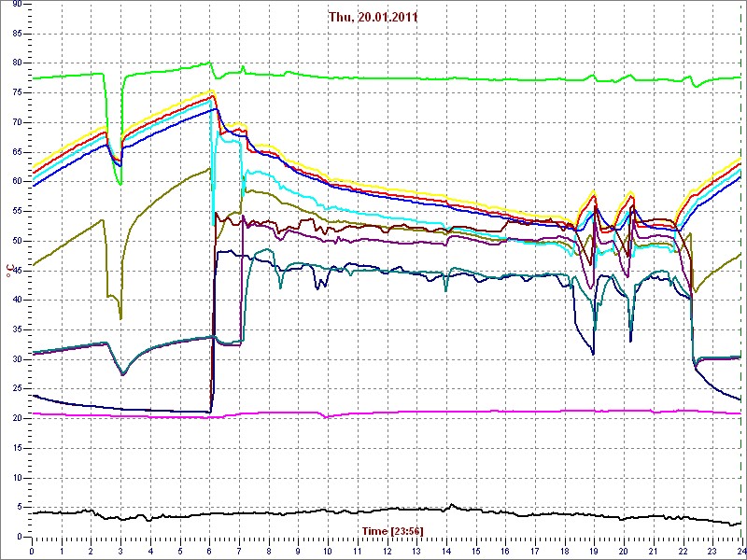This screenshot has width=747, height=560.
Task: Click the chart title 'Thu, 20.01.2011'
Action: pyautogui.click(x=373, y=17)
